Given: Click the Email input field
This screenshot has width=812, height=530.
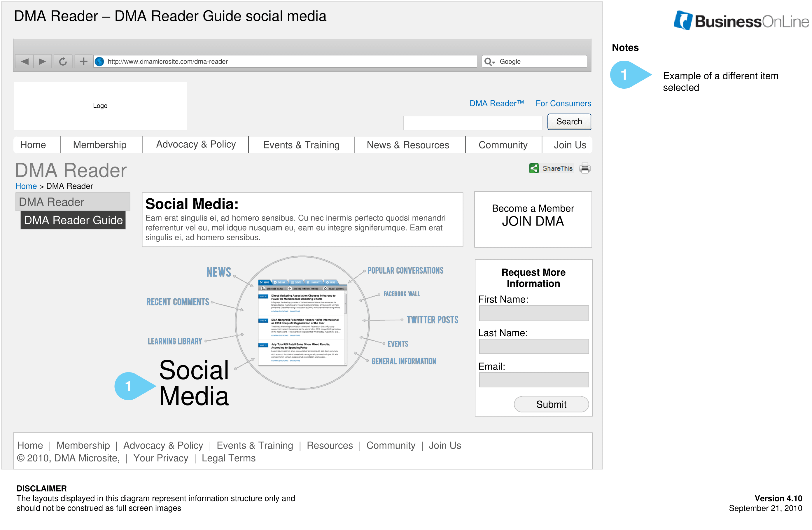Looking at the screenshot, I should click(x=533, y=379).
